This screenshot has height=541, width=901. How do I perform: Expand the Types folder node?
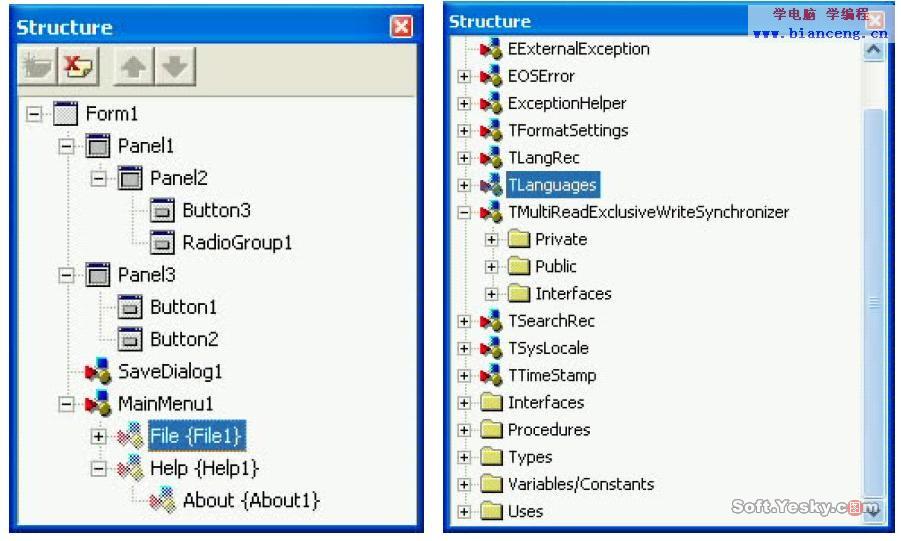pos(464,457)
